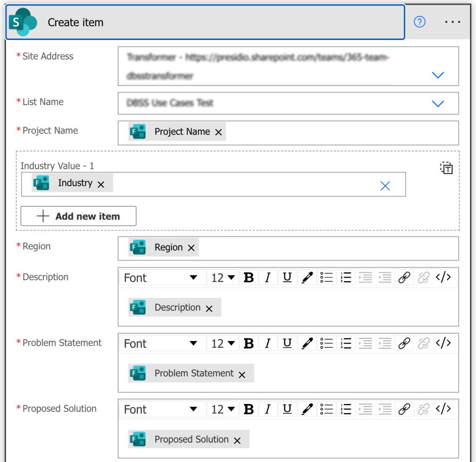Clear the Industry Value - 1 field

385,185
